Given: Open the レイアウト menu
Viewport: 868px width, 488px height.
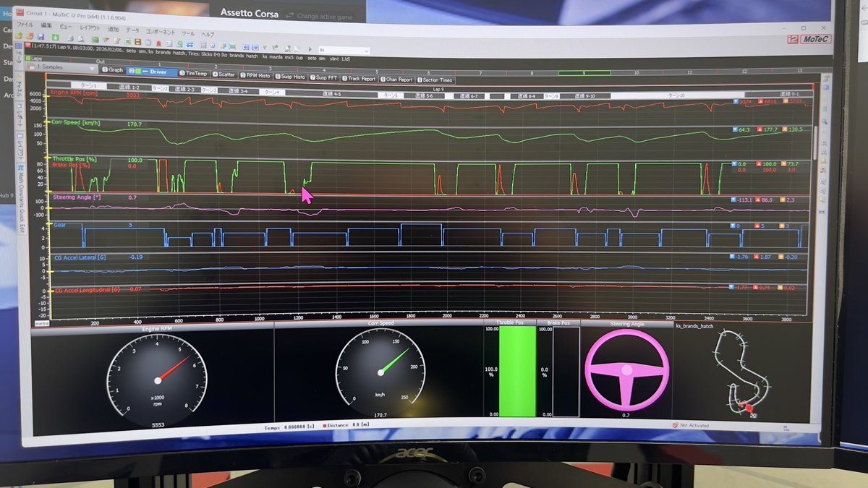Looking at the screenshot, I should [x=90, y=27].
